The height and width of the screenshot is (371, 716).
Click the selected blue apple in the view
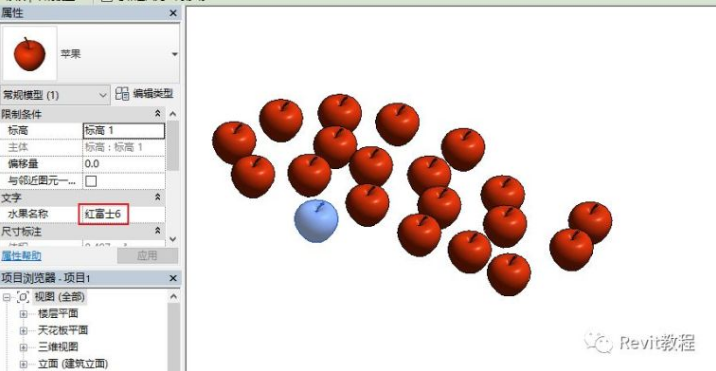316,221
